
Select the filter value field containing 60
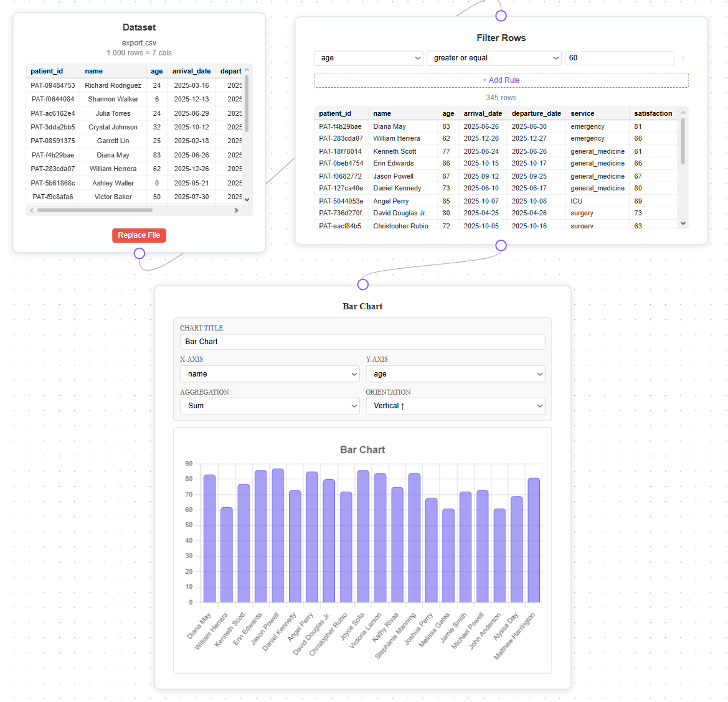coord(619,58)
